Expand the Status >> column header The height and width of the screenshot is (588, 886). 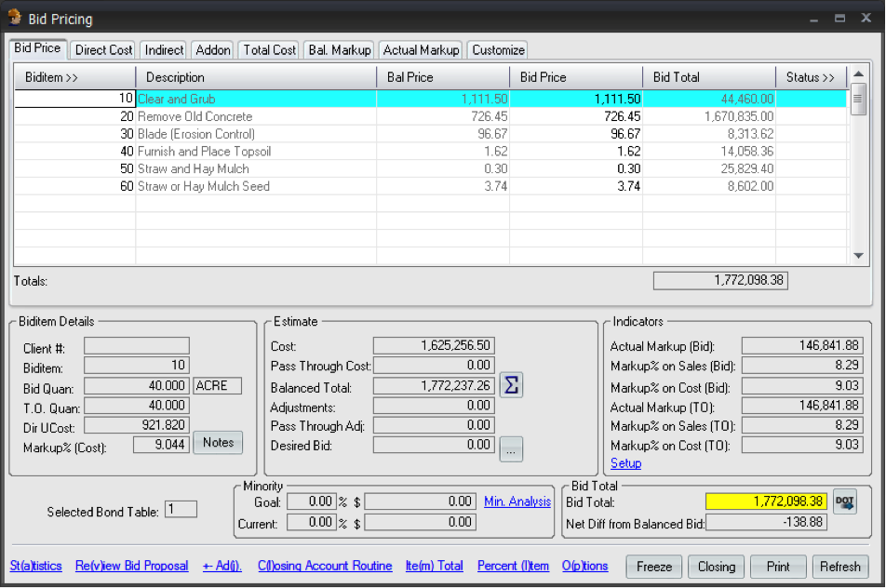(811, 77)
